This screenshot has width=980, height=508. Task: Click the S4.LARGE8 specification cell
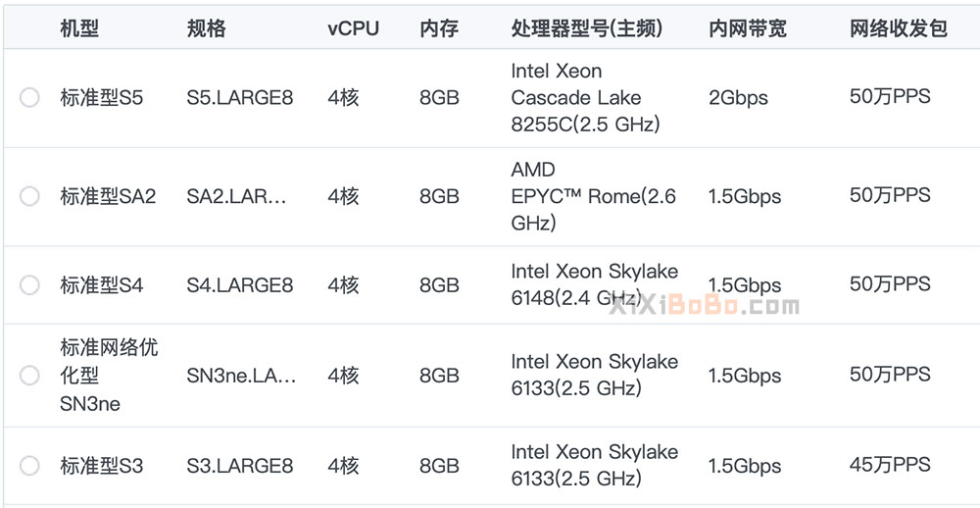[x=240, y=285]
